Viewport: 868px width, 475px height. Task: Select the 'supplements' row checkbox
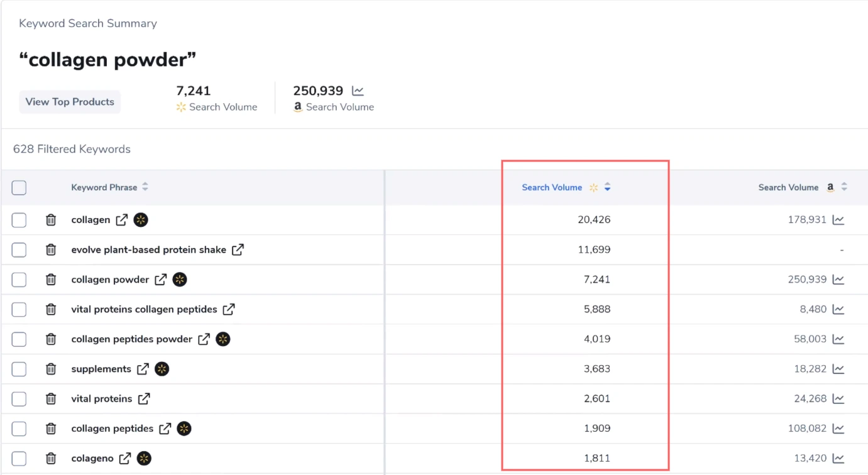tap(19, 369)
